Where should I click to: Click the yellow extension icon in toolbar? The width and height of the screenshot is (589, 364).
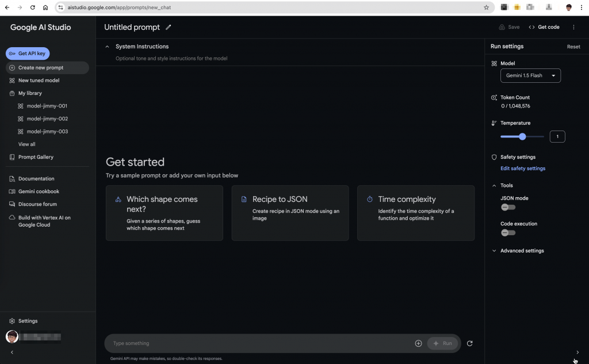(517, 7)
